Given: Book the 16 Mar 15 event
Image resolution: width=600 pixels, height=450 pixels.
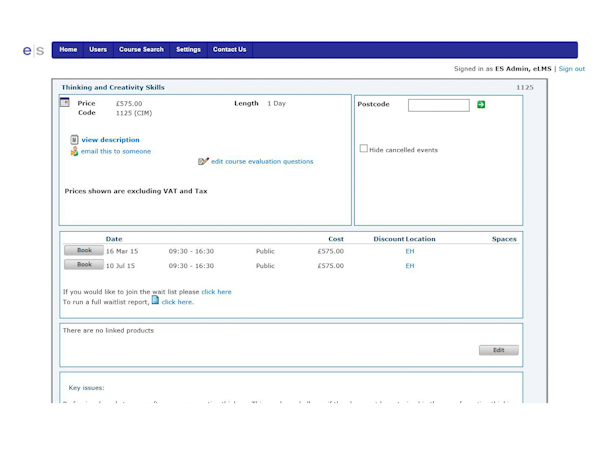Looking at the screenshot, I should pos(84,250).
